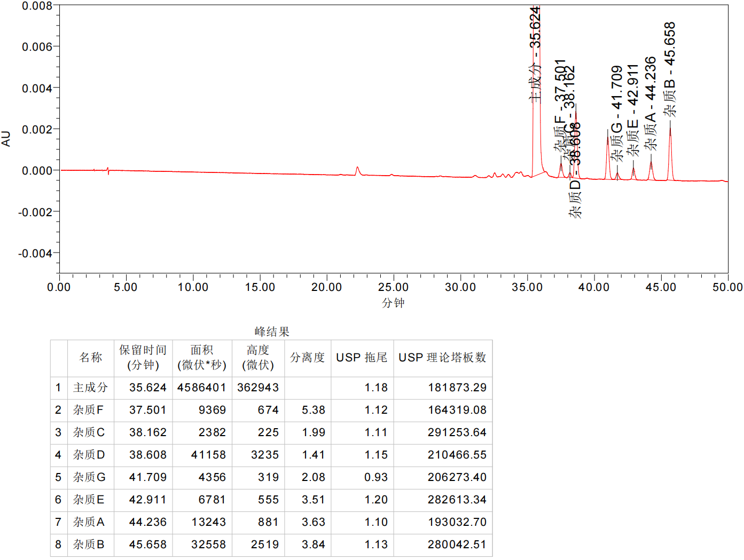Click the small unlabeled peak near 22 minutes
The image size is (744, 560).
coord(357,170)
